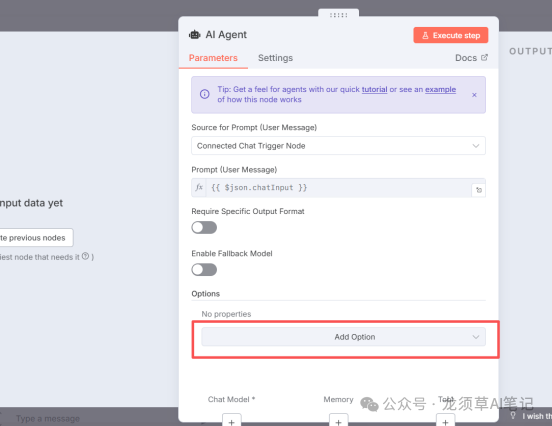Open the example link in the tip
The width and height of the screenshot is (552, 426).
(440, 89)
